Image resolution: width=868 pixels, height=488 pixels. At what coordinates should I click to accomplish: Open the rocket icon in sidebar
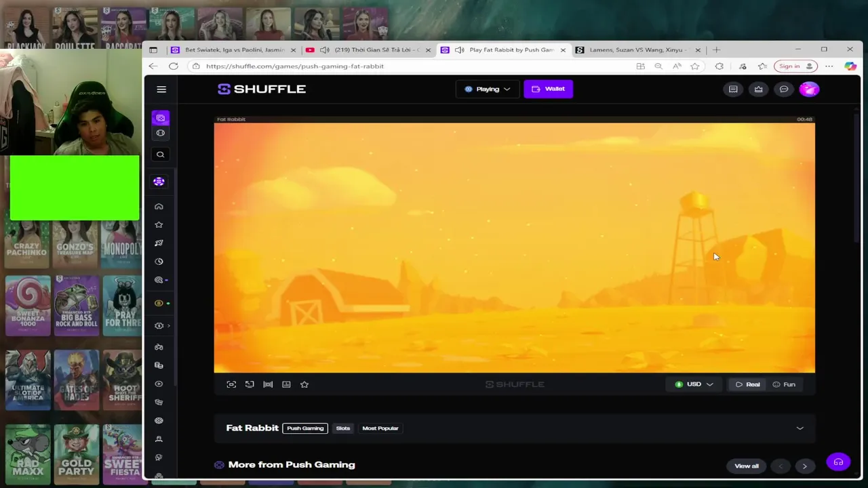159,243
